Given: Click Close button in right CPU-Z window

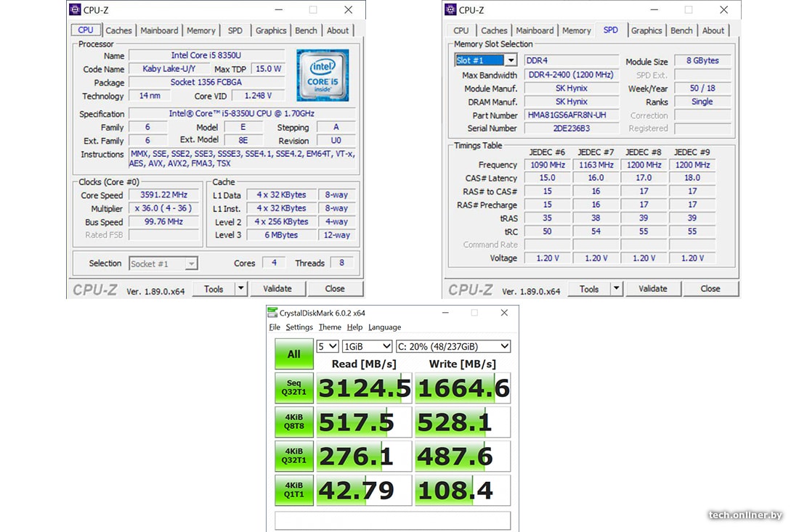Looking at the screenshot, I should pyautogui.click(x=710, y=289).
